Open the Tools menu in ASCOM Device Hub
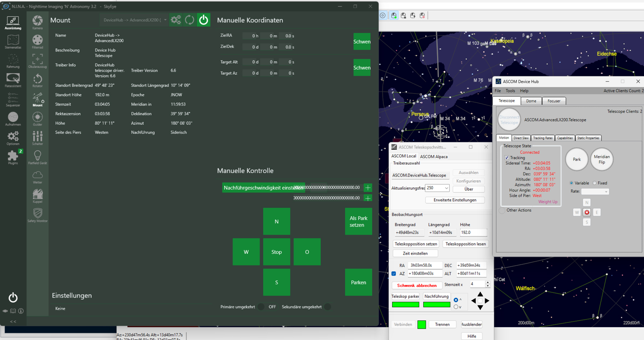 510,91
